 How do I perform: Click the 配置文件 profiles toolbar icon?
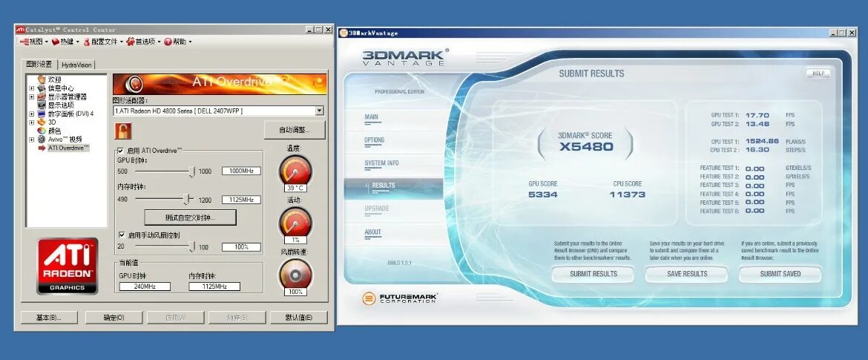point(86,42)
